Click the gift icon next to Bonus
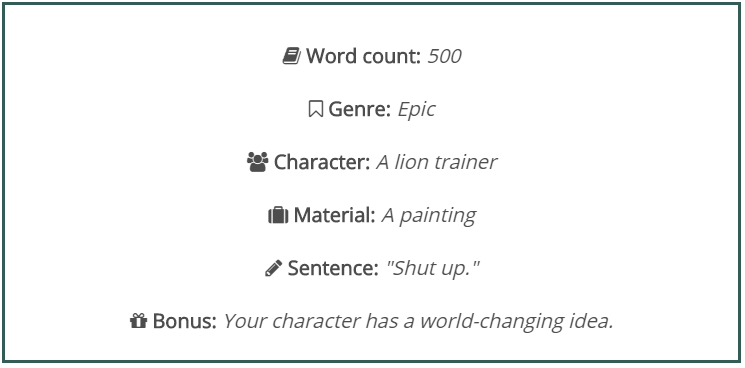Viewport: 745px width, 368px height. pos(138,321)
